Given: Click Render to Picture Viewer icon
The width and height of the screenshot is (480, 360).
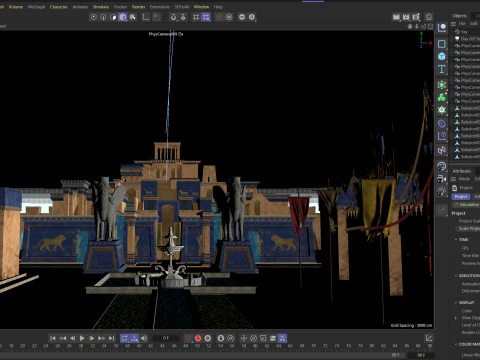Looking at the screenshot, I should 406,17.
